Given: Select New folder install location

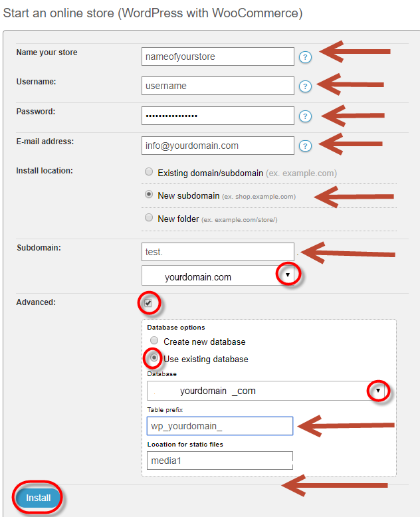Looking at the screenshot, I should (149, 217).
